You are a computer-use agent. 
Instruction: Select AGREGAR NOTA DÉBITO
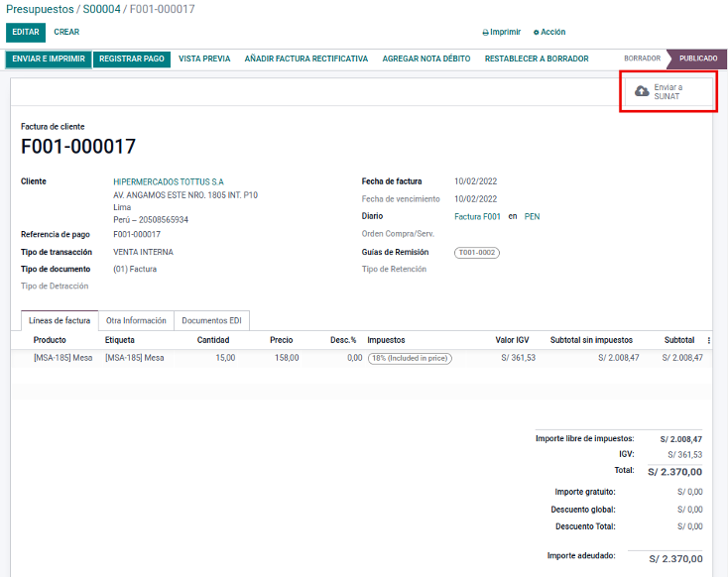tap(426, 59)
